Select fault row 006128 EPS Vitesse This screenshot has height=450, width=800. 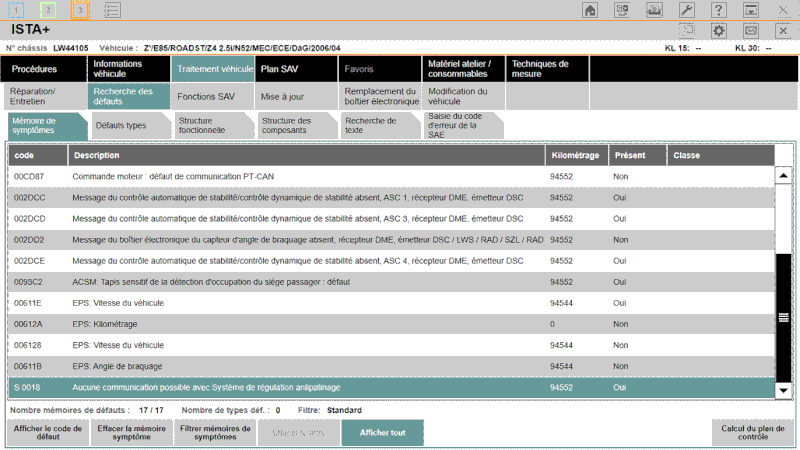pyautogui.click(x=391, y=345)
